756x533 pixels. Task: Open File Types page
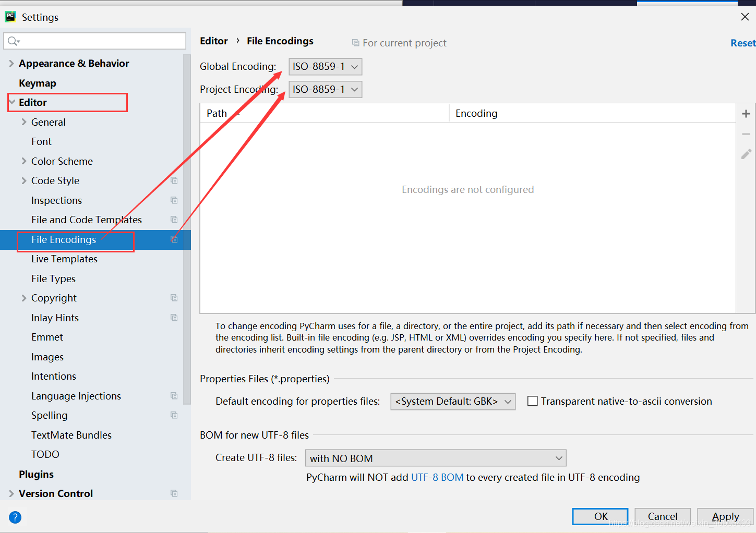pyautogui.click(x=53, y=278)
